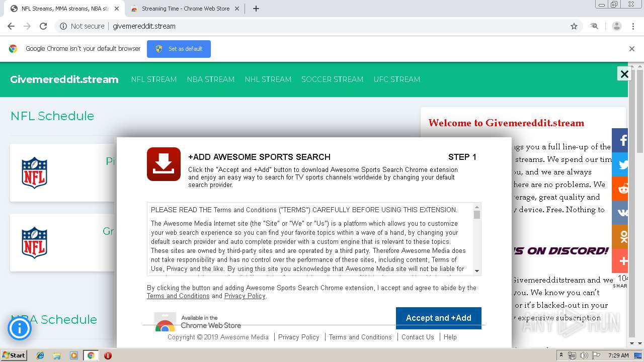Click Welcome to Givemereddit.stream heading
The width and height of the screenshot is (644, 362).
[506, 123]
